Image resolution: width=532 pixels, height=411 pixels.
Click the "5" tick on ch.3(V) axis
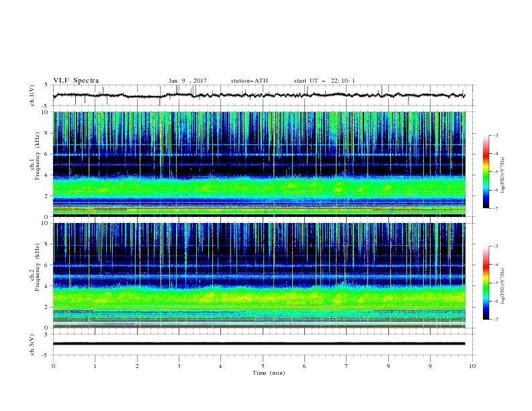[46, 334]
